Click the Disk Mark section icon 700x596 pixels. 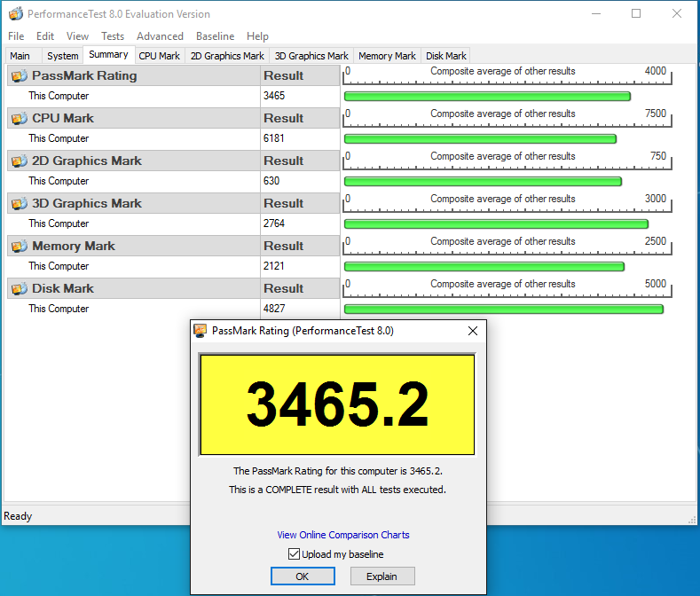(20, 288)
